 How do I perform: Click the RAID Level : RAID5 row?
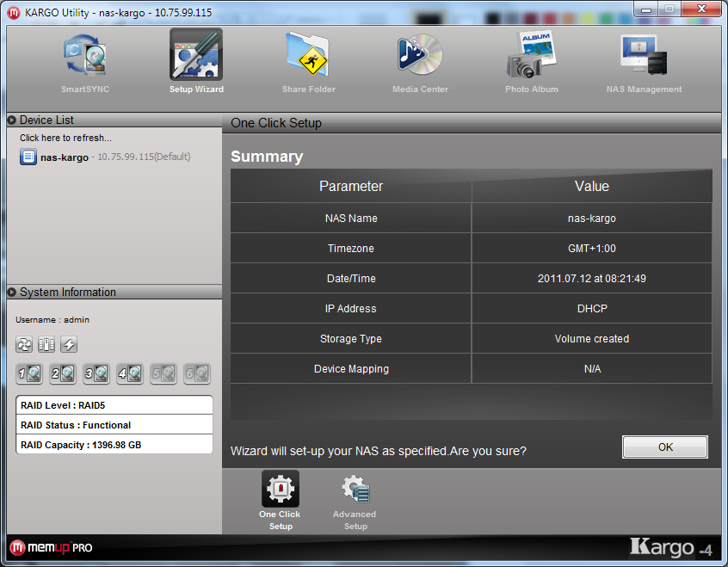pos(114,405)
